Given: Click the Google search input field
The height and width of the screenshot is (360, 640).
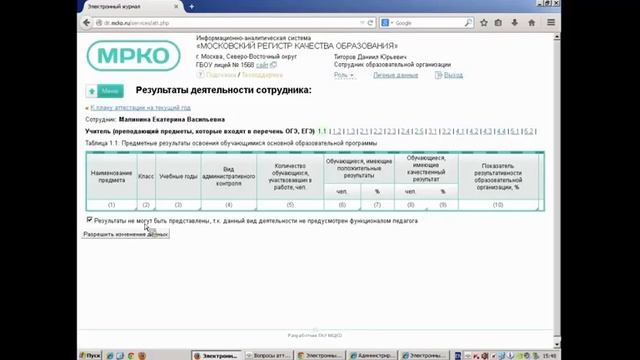Looking at the screenshot, I should click(429, 23).
